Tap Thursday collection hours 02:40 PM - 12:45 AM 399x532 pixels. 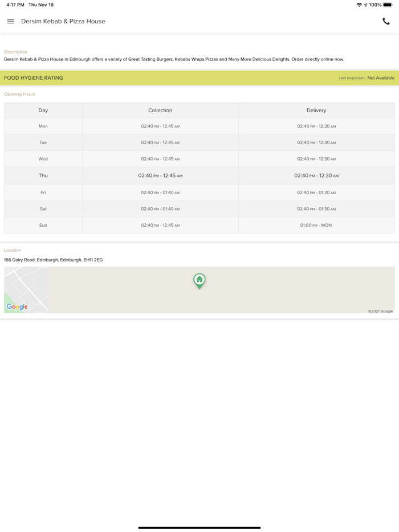160,175
